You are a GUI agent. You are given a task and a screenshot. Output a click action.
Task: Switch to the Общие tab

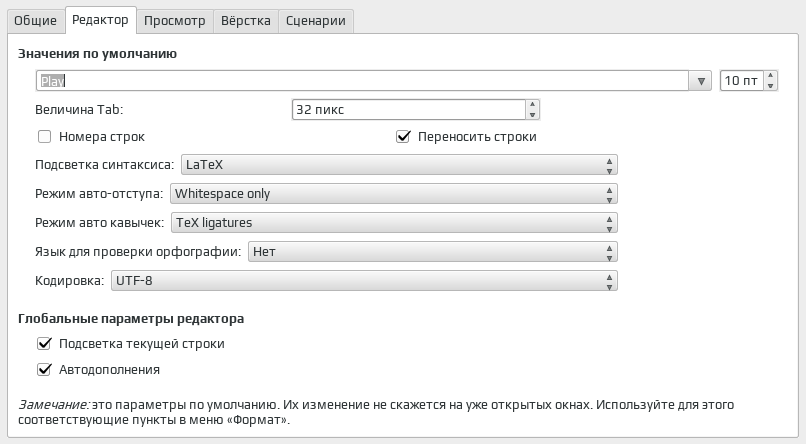pos(35,21)
